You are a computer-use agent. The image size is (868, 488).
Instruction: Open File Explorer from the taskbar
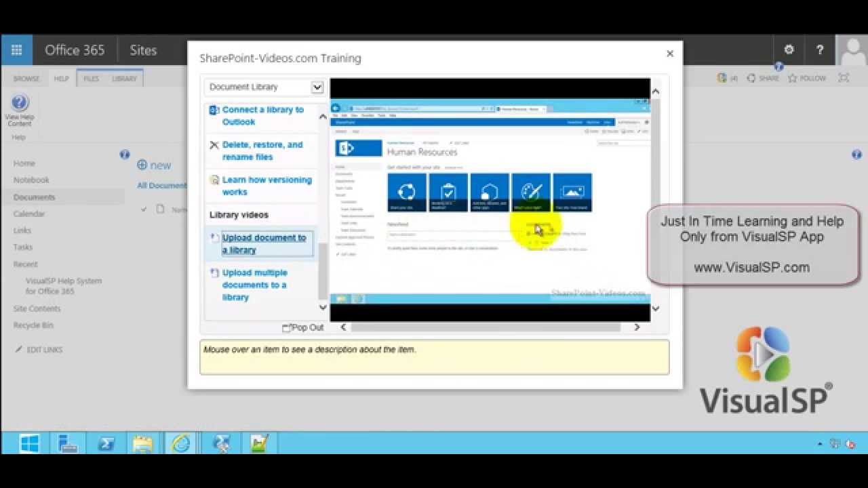pyautogui.click(x=143, y=444)
